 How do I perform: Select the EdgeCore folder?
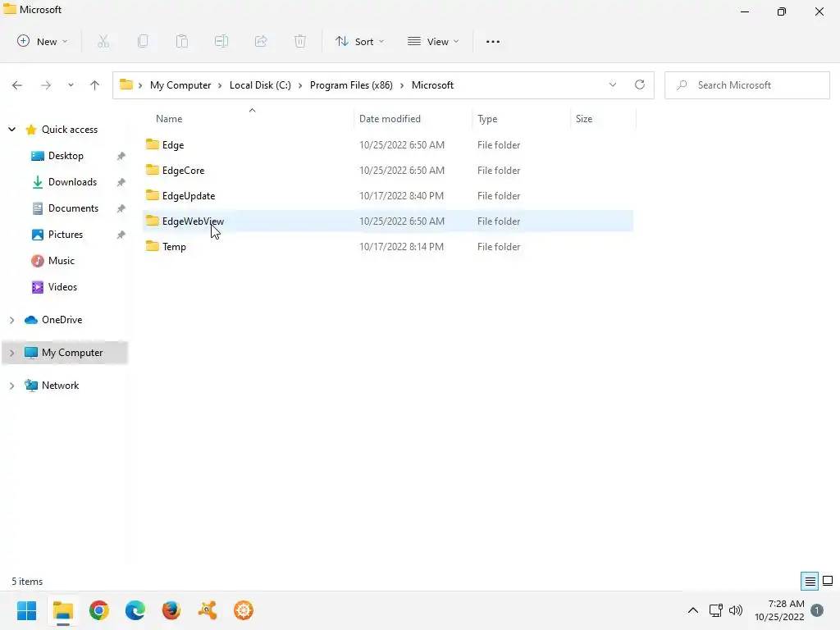coord(183,171)
